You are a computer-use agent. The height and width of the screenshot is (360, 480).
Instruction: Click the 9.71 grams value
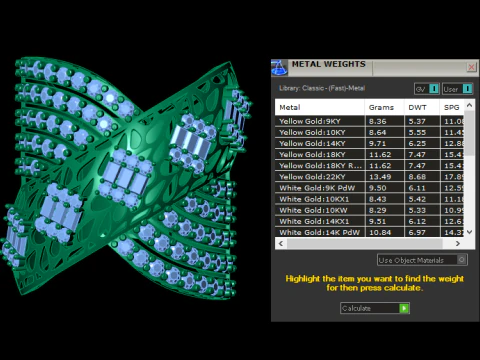377,143
